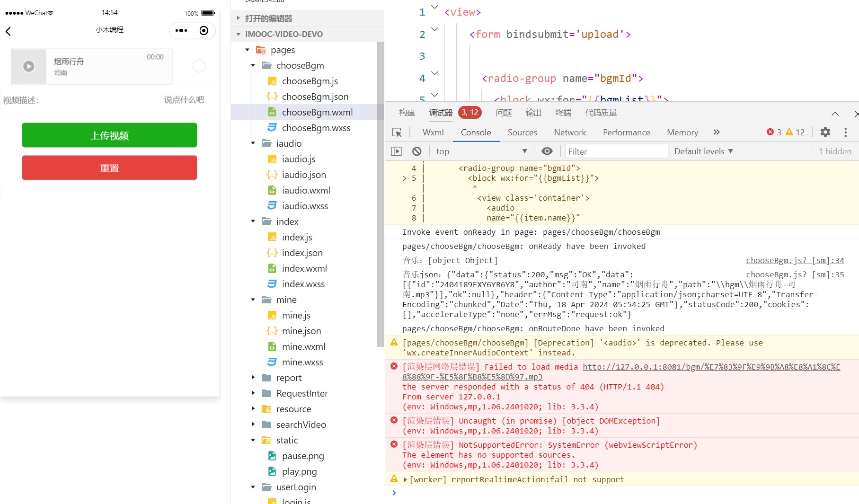Collapse the pages folder
The width and height of the screenshot is (859, 504).
click(x=247, y=50)
